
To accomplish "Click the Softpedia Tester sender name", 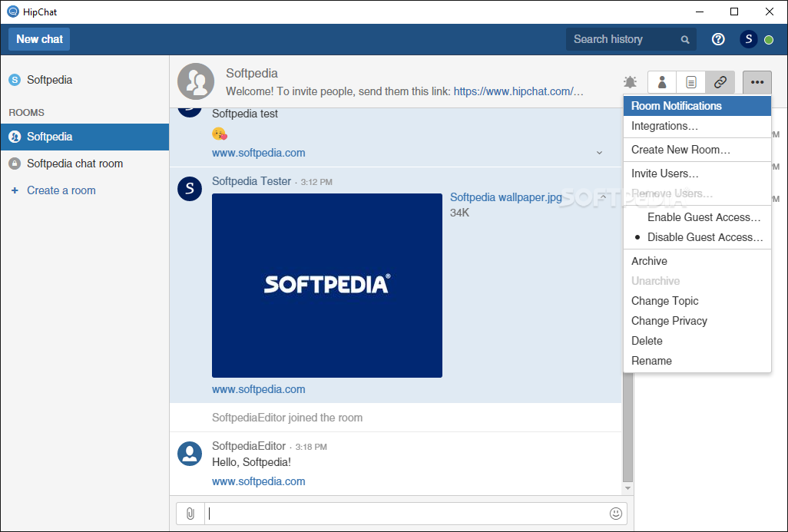I will click(251, 181).
